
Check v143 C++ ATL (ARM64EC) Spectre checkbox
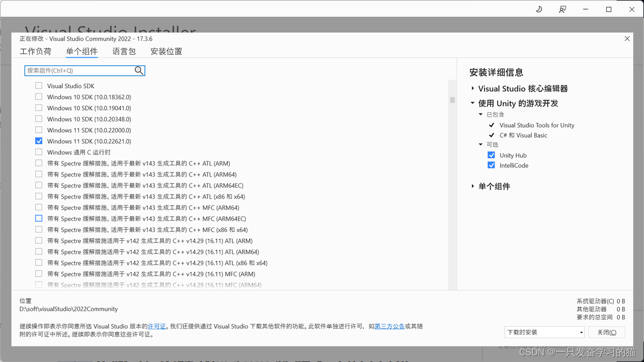tap(39, 185)
